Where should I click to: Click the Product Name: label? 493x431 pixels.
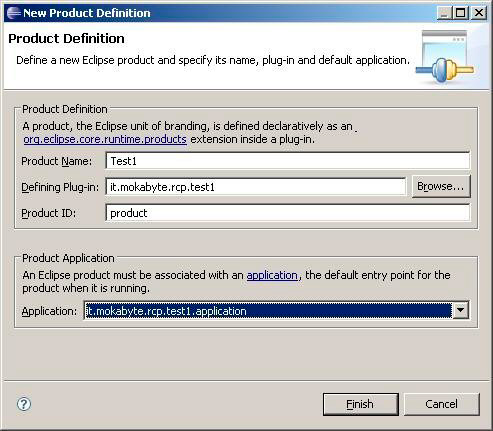[x=56, y=161]
